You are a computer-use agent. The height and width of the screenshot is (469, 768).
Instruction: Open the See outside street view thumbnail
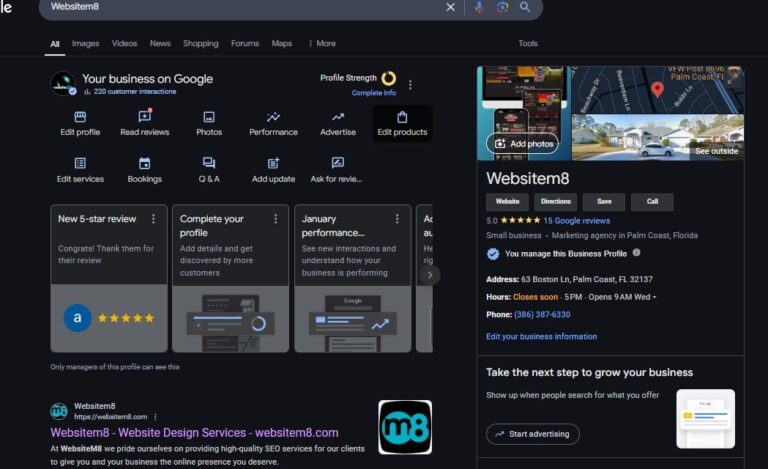658,138
